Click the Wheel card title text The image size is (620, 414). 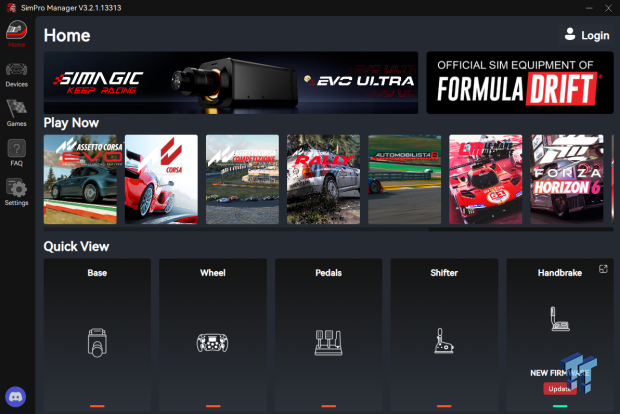(213, 273)
